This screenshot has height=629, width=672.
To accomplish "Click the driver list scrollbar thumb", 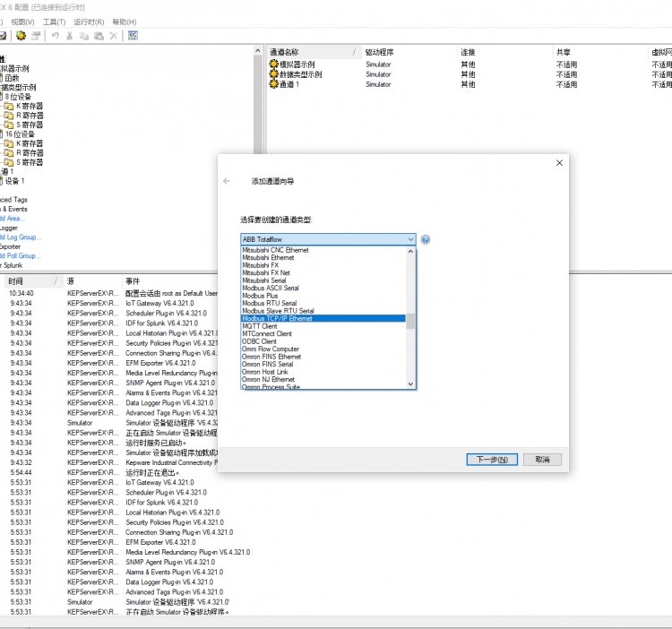I will coord(410,321).
